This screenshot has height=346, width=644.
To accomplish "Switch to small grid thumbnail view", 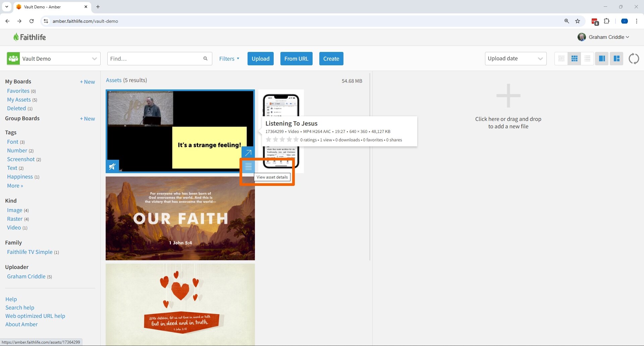I will pos(561,59).
